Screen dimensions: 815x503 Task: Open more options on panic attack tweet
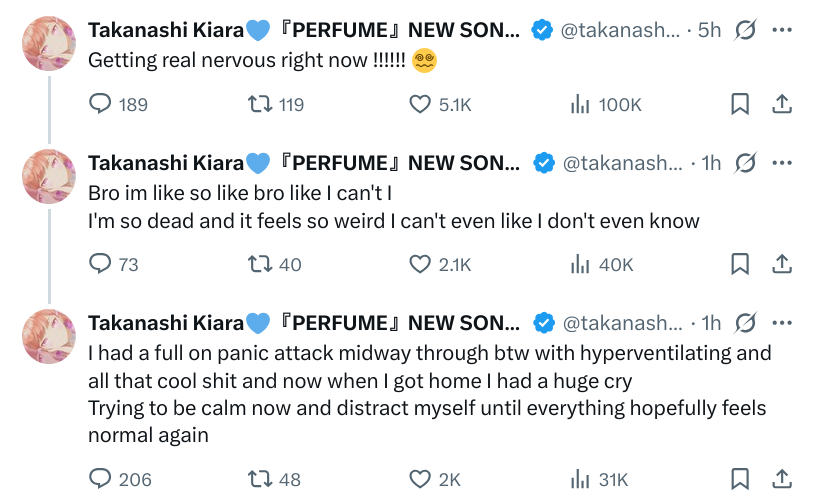783,323
